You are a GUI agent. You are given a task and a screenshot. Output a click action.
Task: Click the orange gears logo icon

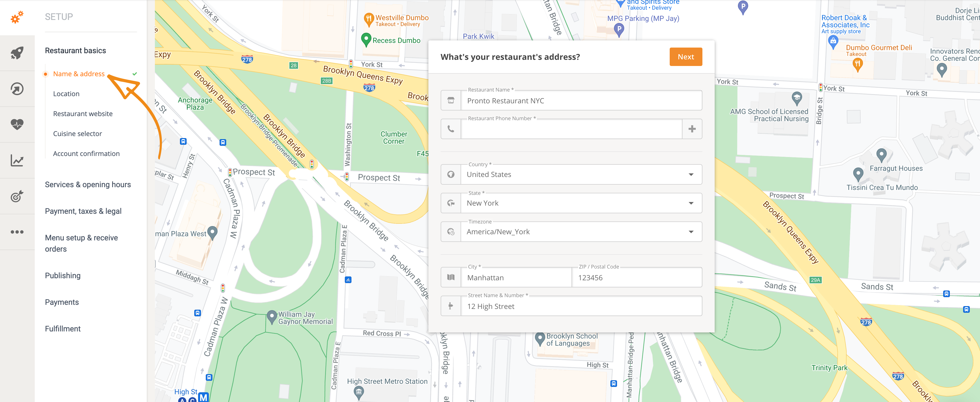[x=17, y=17]
